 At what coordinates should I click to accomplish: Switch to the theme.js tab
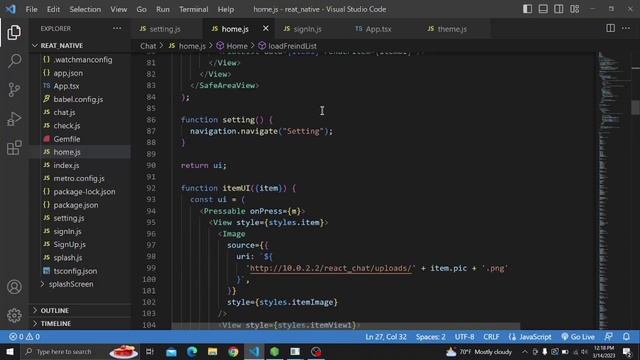[x=454, y=29]
